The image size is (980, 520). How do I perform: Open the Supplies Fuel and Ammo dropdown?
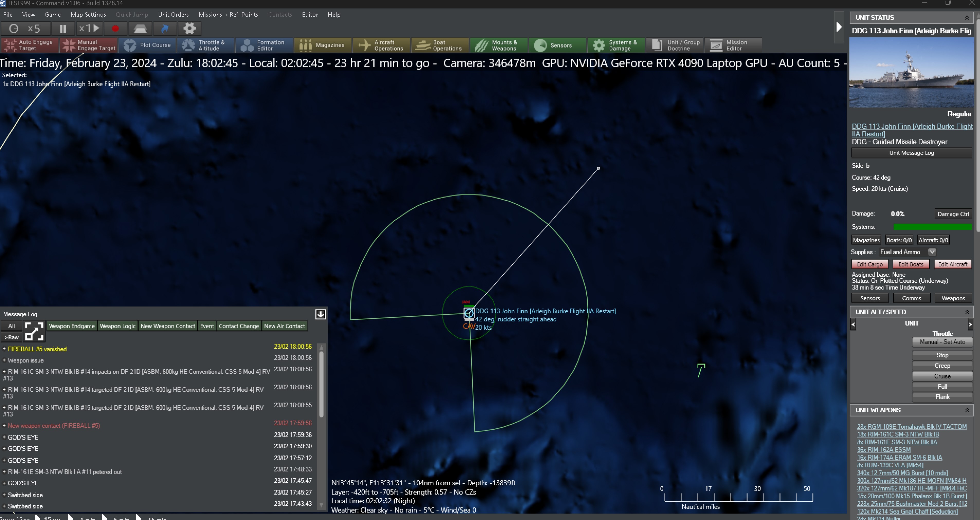point(932,252)
